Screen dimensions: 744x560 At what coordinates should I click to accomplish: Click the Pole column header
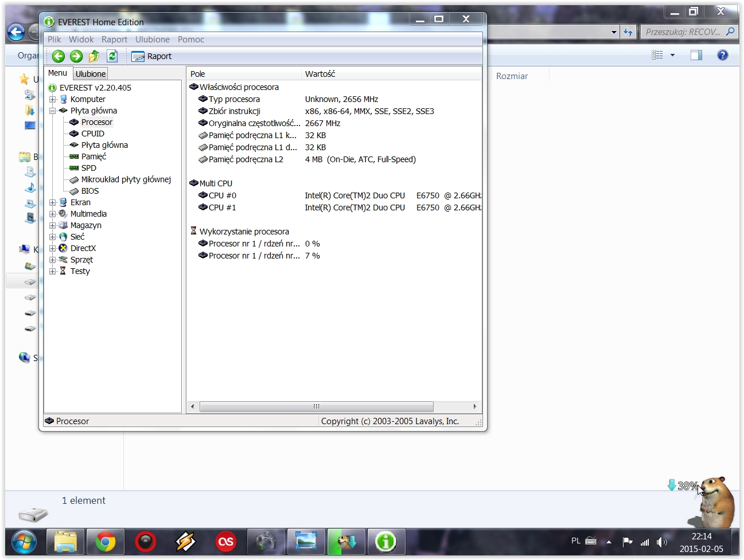[244, 74]
